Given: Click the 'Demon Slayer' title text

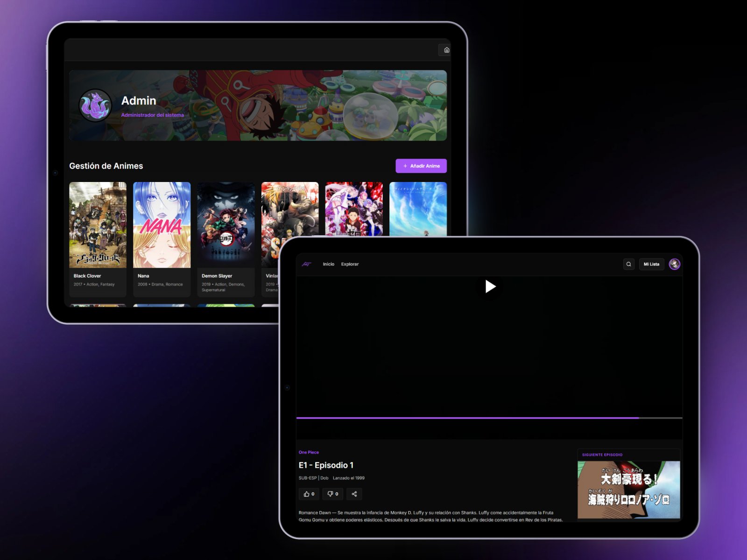Looking at the screenshot, I should [x=217, y=276].
